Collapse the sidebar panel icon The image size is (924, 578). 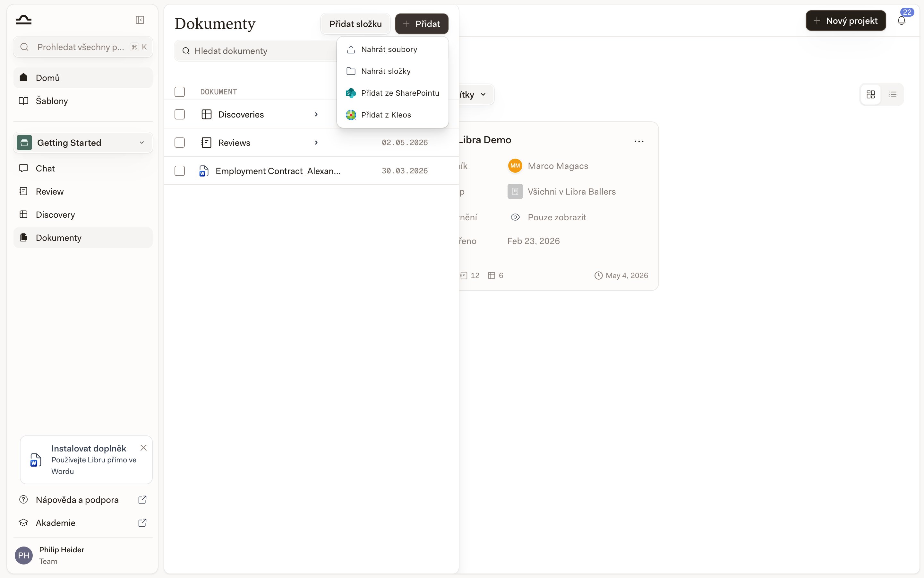[x=140, y=20]
